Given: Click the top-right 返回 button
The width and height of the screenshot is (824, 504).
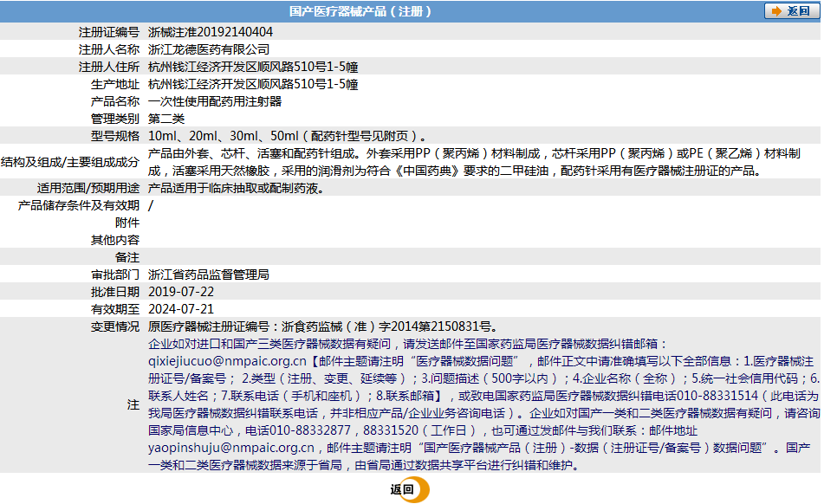Looking at the screenshot, I should tap(791, 11).
